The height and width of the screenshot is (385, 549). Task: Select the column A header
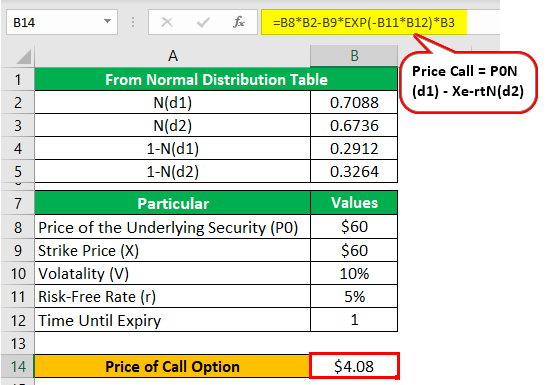[x=173, y=56]
